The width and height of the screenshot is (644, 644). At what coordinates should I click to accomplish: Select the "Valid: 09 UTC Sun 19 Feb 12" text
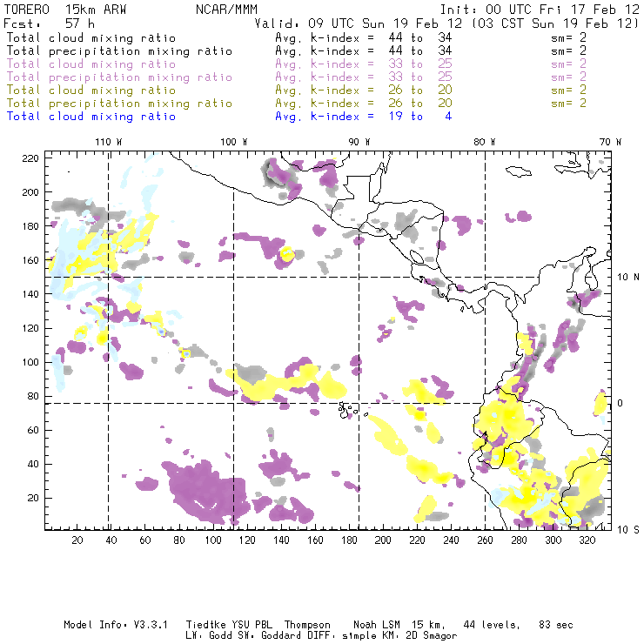coord(359,23)
